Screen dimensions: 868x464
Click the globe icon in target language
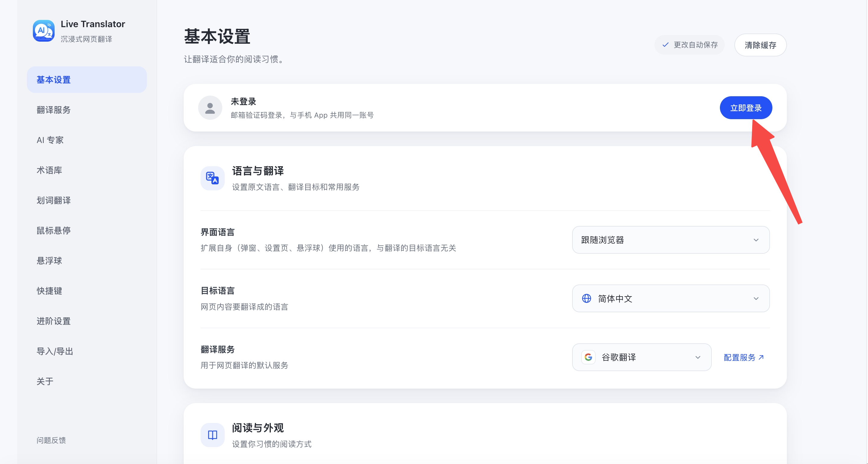point(586,299)
